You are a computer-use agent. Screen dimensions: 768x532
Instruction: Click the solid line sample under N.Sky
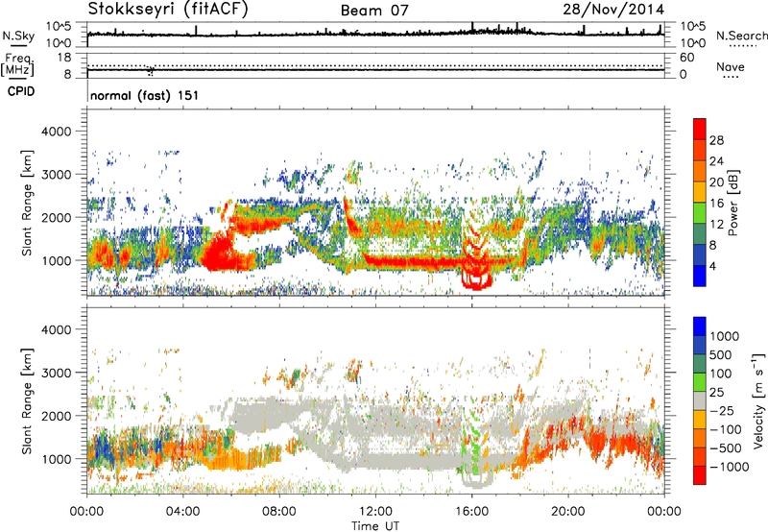[18, 45]
